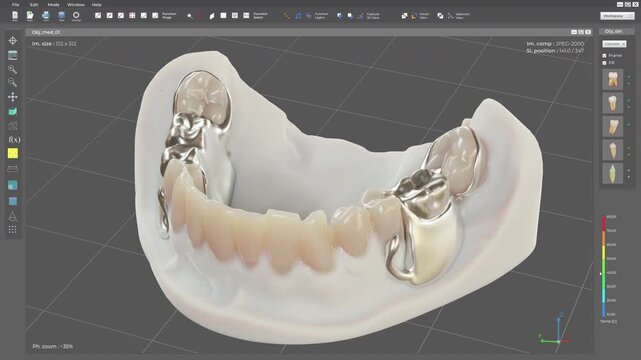
Task: Click the overlapping squares Selection View icon
Action: click(x=440, y=16)
